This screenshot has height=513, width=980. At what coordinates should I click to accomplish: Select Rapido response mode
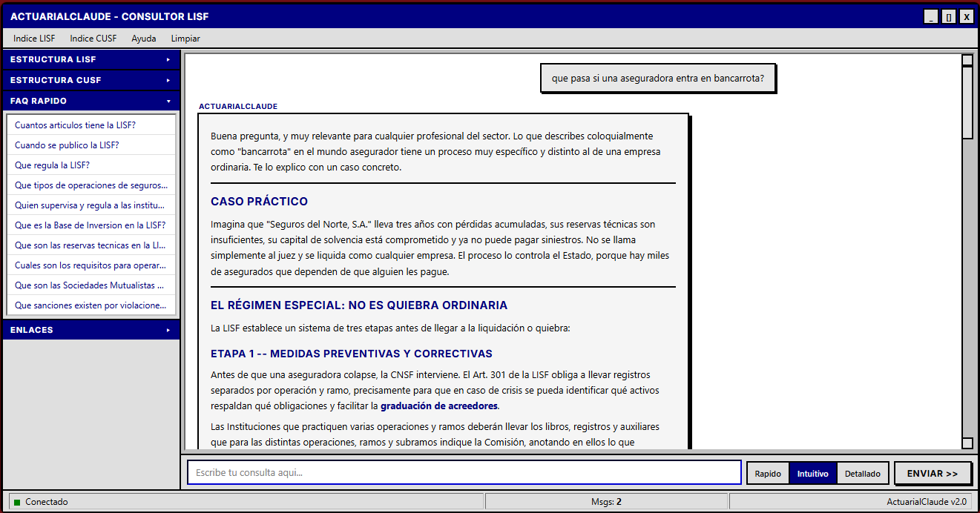768,474
